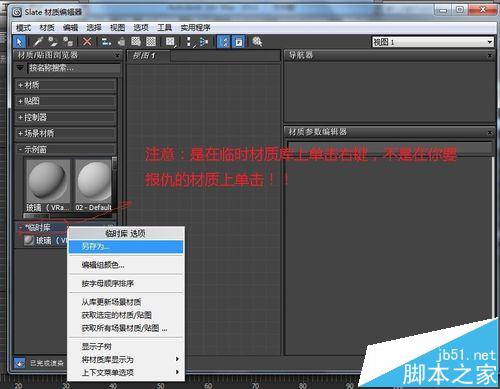Open the 编辑 menu
The image size is (500, 389).
[x=70, y=28]
